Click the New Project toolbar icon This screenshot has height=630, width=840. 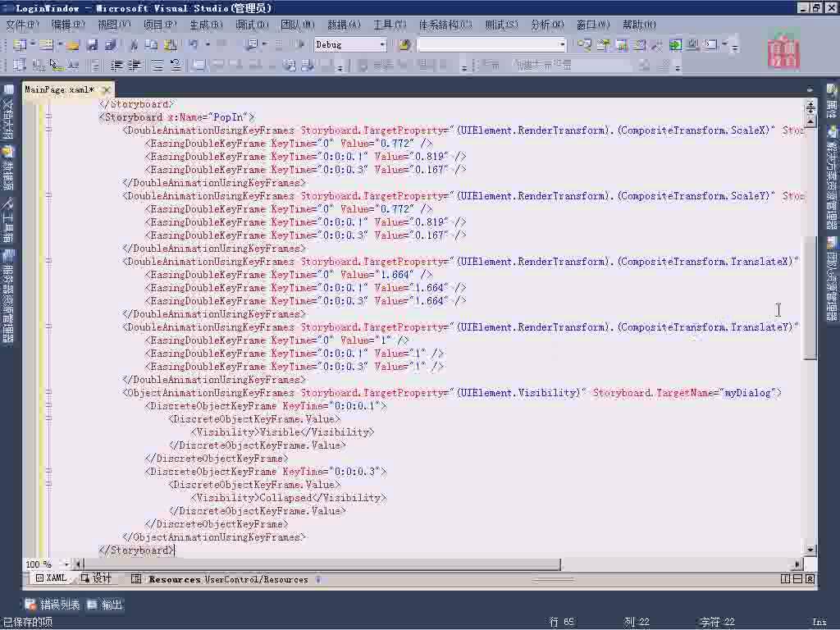coord(20,45)
